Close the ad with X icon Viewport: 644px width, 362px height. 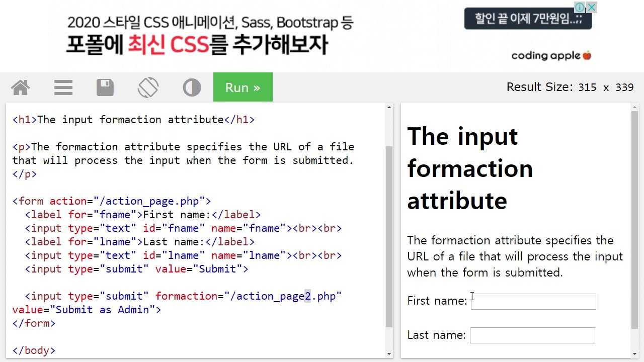592,7
